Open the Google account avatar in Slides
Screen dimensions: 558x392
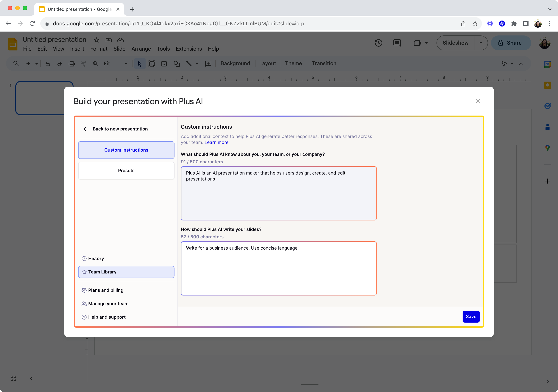click(x=544, y=43)
